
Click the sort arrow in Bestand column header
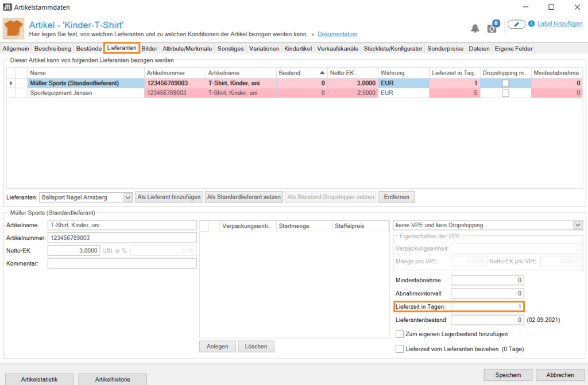pyautogui.click(x=322, y=73)
